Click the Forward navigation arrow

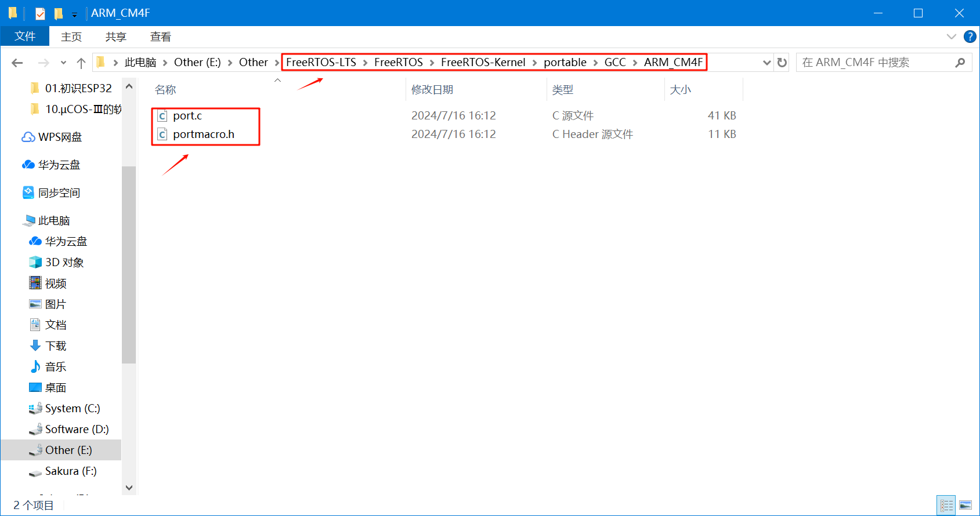coord(44,63)
